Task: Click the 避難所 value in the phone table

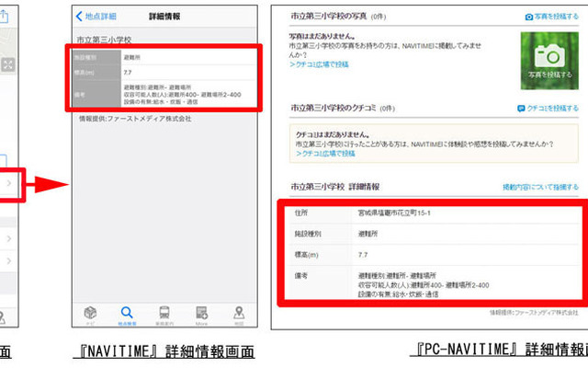Action: coord(131,57)
